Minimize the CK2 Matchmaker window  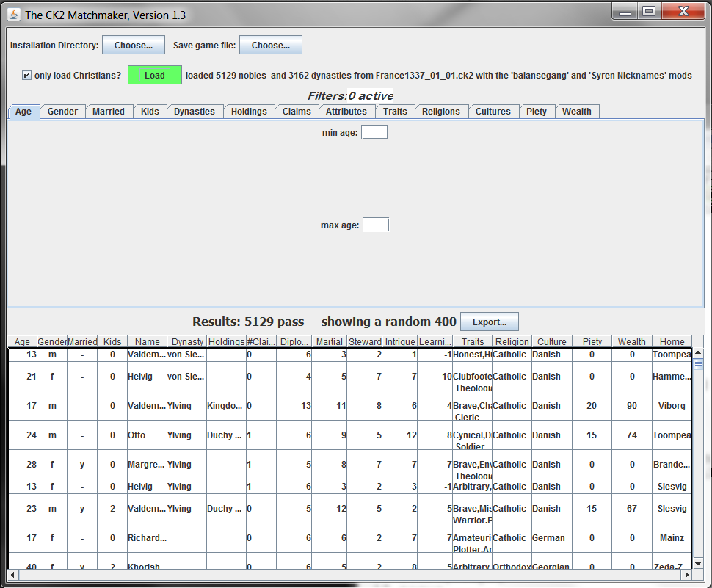[625, 12]
